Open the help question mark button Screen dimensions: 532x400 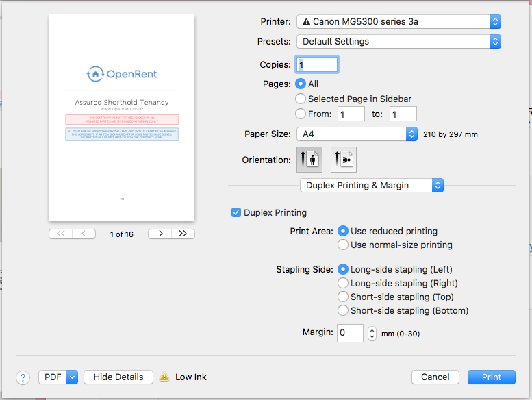click(x=23, y=377)
